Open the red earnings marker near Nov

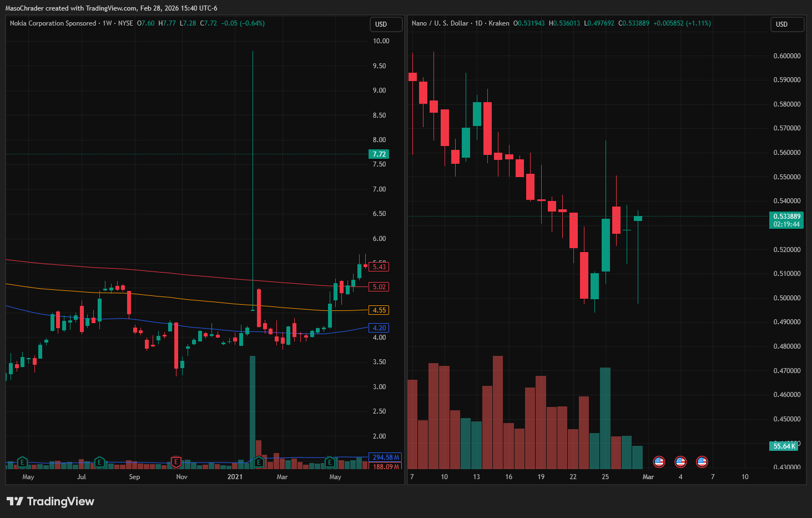176,462
